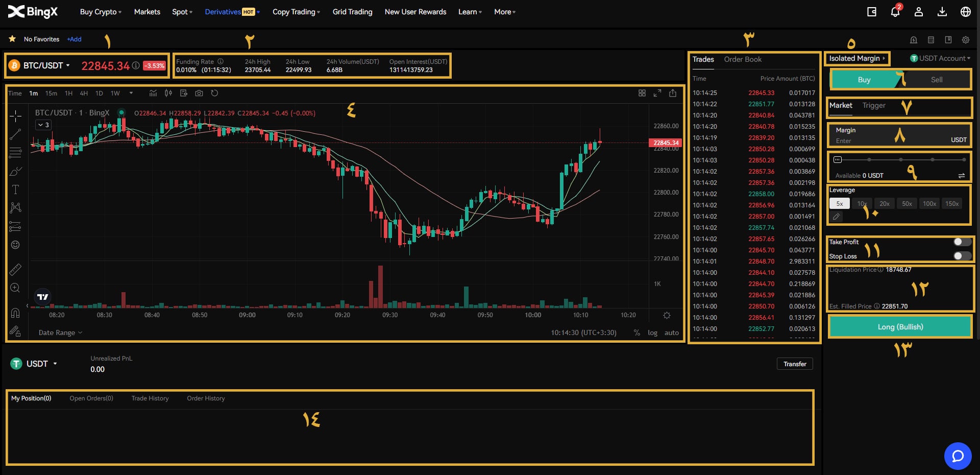Select the text annotation tool
980x475 pixels.
(x=15, y=189)
